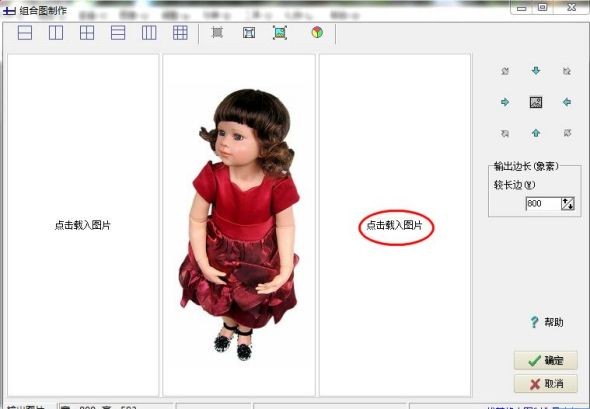Select the two-row horizontal split layout
The image size is (590, 409).
[25, 33]
